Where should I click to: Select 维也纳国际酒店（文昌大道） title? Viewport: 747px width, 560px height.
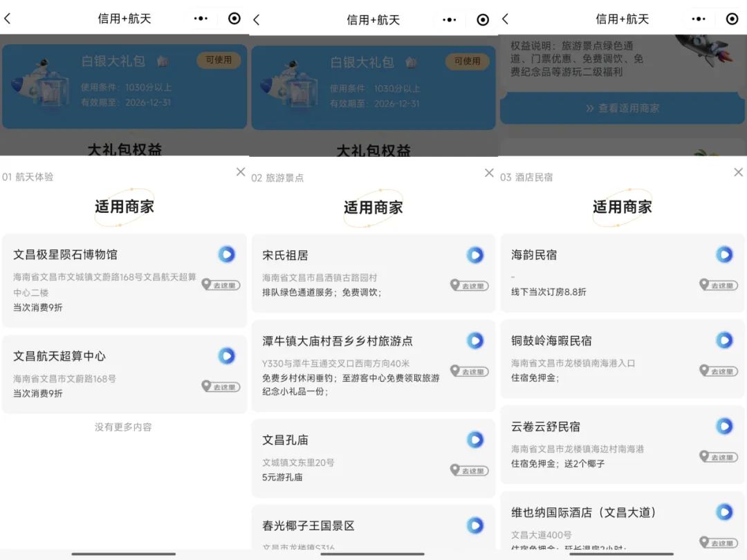coord(584,512)
